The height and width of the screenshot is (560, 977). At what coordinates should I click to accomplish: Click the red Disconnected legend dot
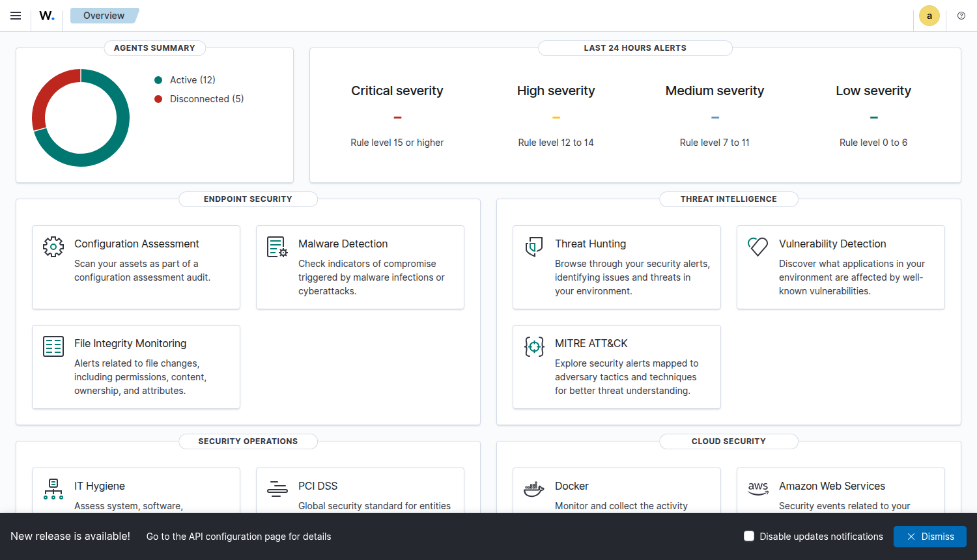click(x=158, y=99)
